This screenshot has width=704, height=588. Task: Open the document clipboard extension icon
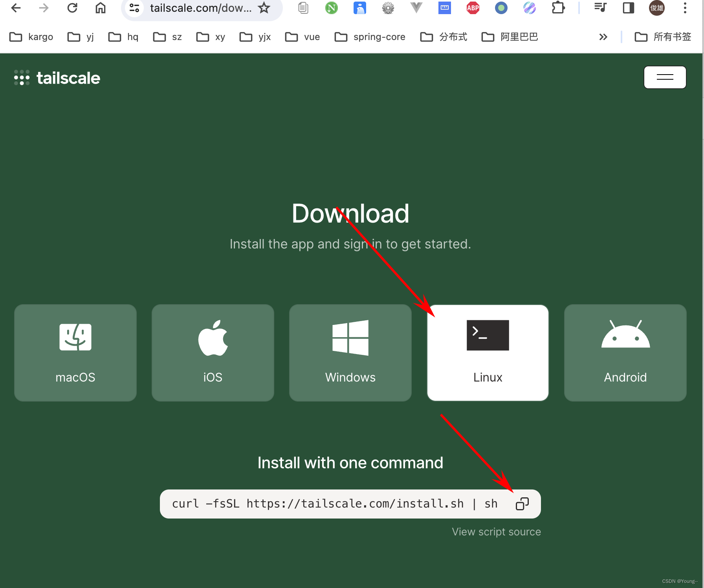click(x=303, y=8)
